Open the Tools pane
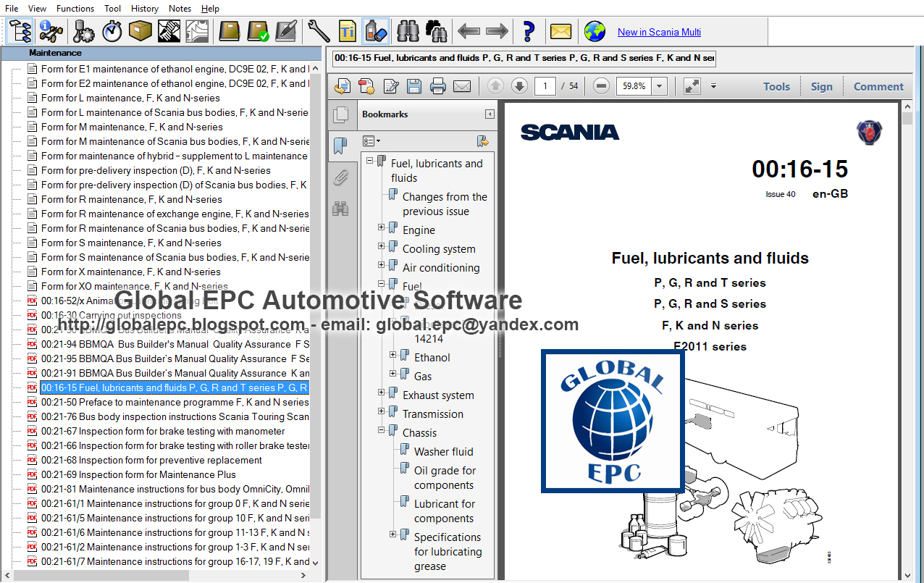This screenshot has height=583, width=924. pyautogui.click(x=776, y=86)
